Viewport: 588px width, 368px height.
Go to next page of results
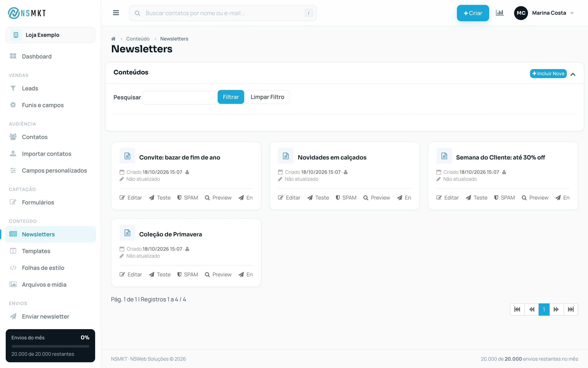click(x=556, y=309)
